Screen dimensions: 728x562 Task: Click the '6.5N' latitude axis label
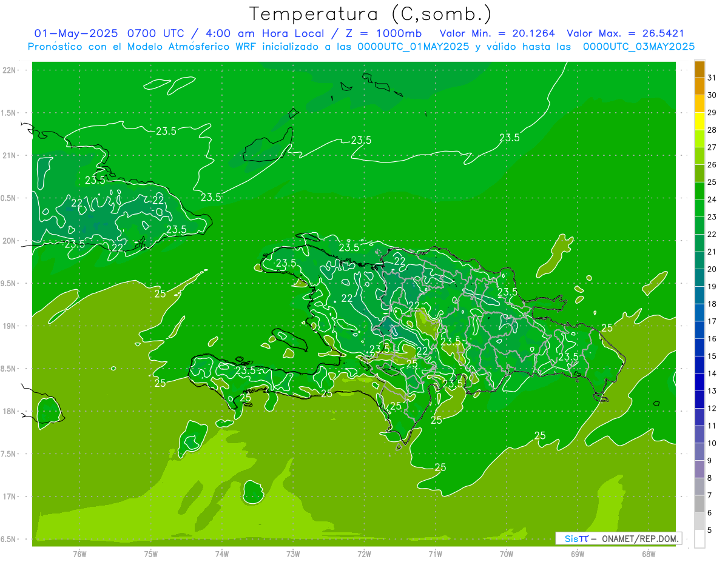9,539
